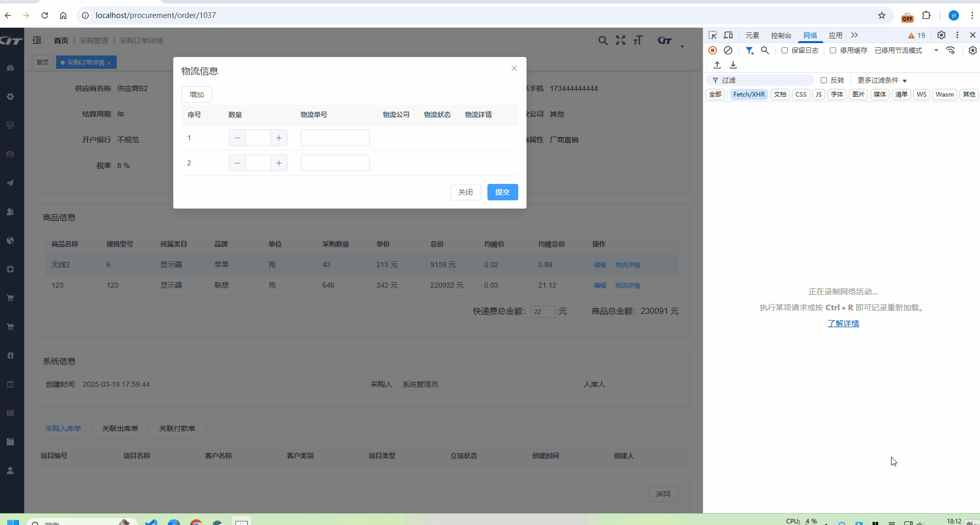Open the network search magnifier icon
980x525 pixels.
click(x=765, y=50)
